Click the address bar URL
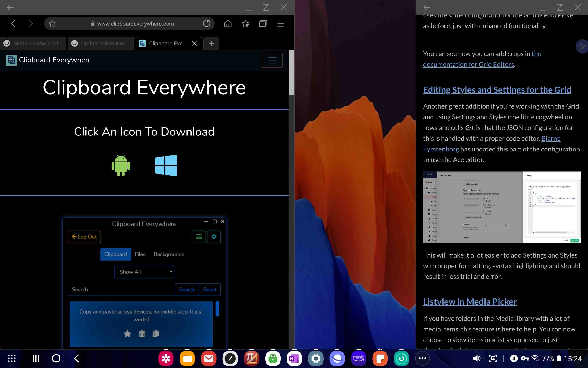 (x=135, y=24)
